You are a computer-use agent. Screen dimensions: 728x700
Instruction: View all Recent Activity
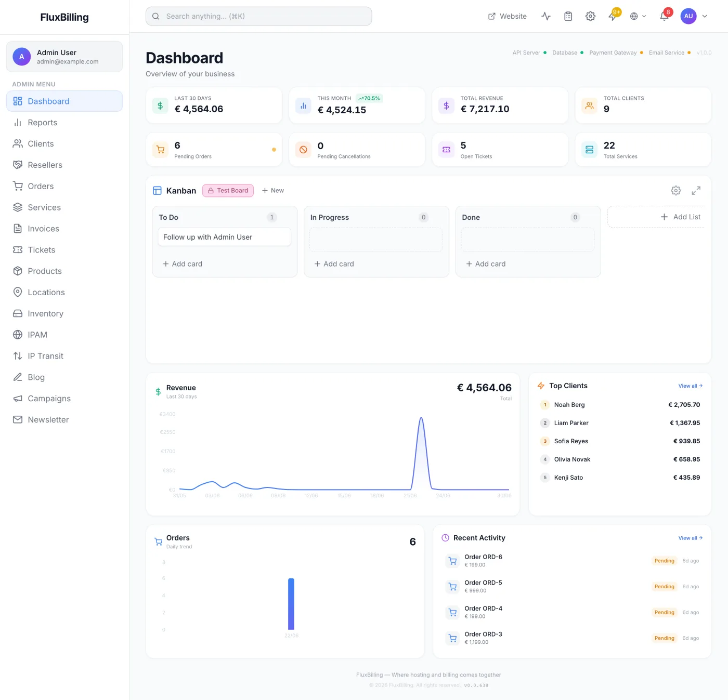tap(691, 538)
